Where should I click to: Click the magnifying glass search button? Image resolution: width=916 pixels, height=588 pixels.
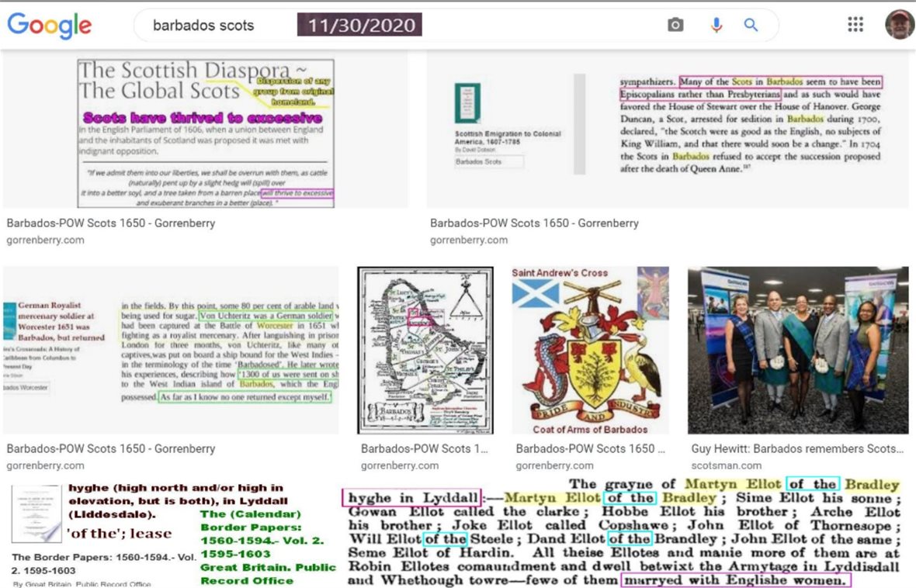point(751,25)
